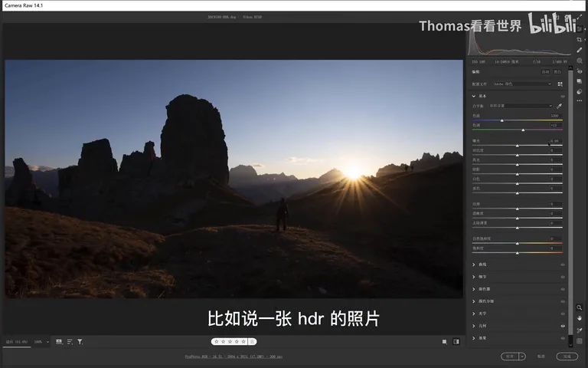
Task: Open the filmstrip sort options icon
Action: pos(70,342)
